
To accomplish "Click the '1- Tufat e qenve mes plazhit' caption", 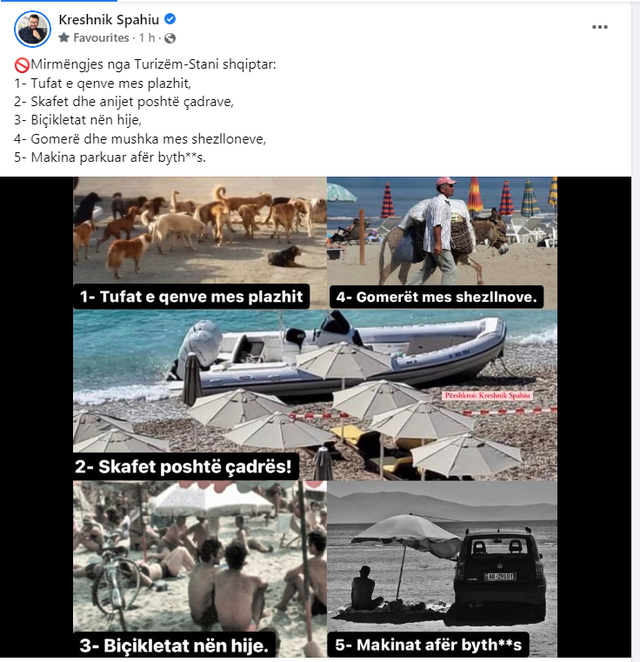I will 191,297.
